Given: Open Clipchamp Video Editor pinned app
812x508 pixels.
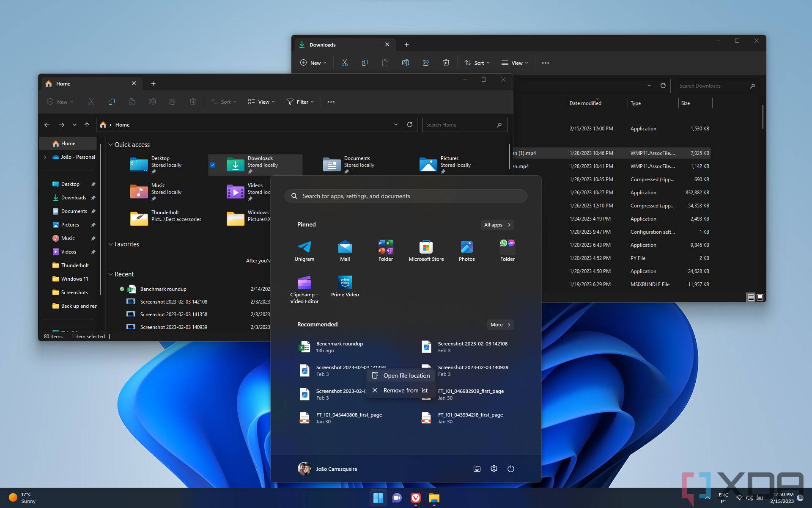Looking at the screenshot, I should tap(304, 290).
